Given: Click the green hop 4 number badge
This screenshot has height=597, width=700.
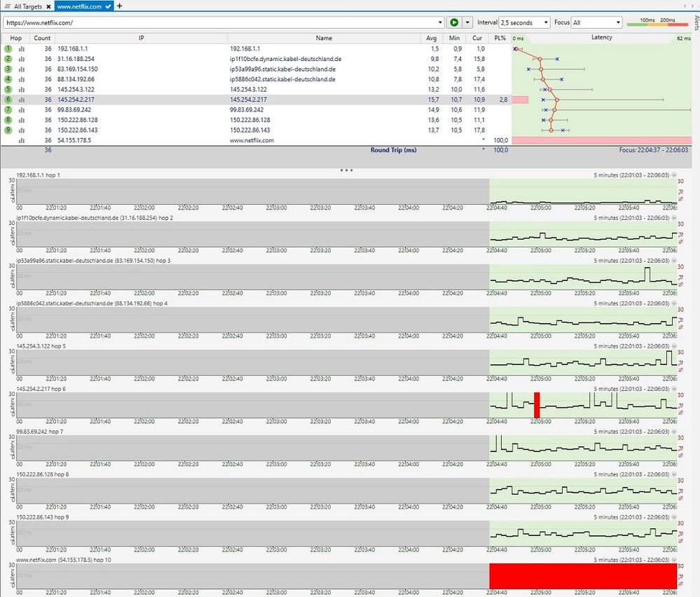Looking at the screenshot, I should 8,79.
